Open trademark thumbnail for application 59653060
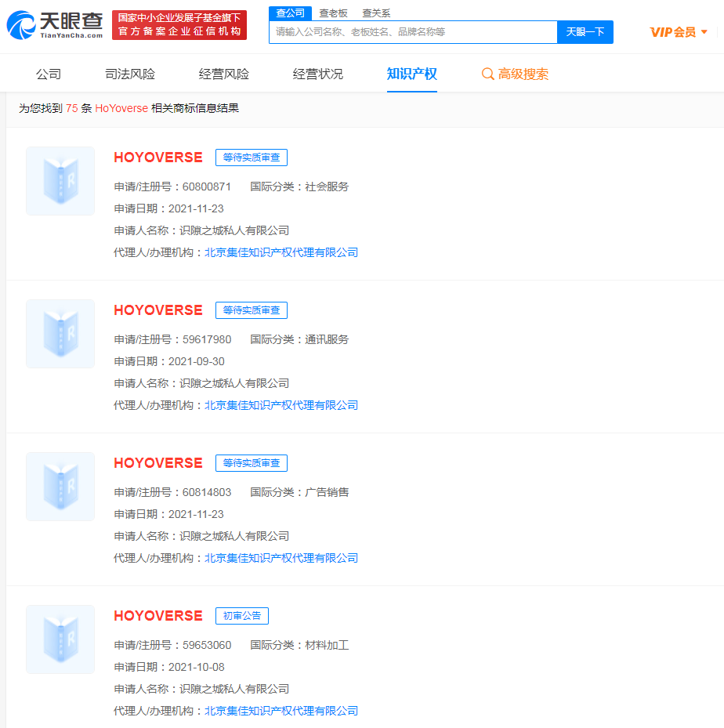Screen dimensions: 724x728 tap(60, 639)
